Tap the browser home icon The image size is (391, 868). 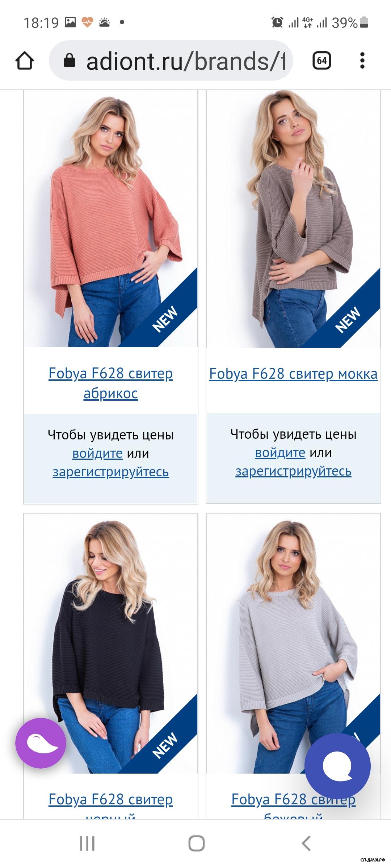25,61
